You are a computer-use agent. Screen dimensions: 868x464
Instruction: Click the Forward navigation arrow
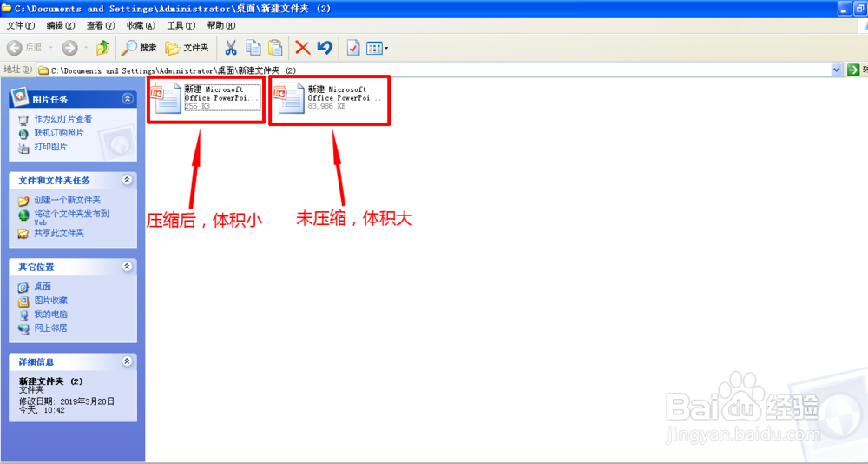[x=69, y=48]
